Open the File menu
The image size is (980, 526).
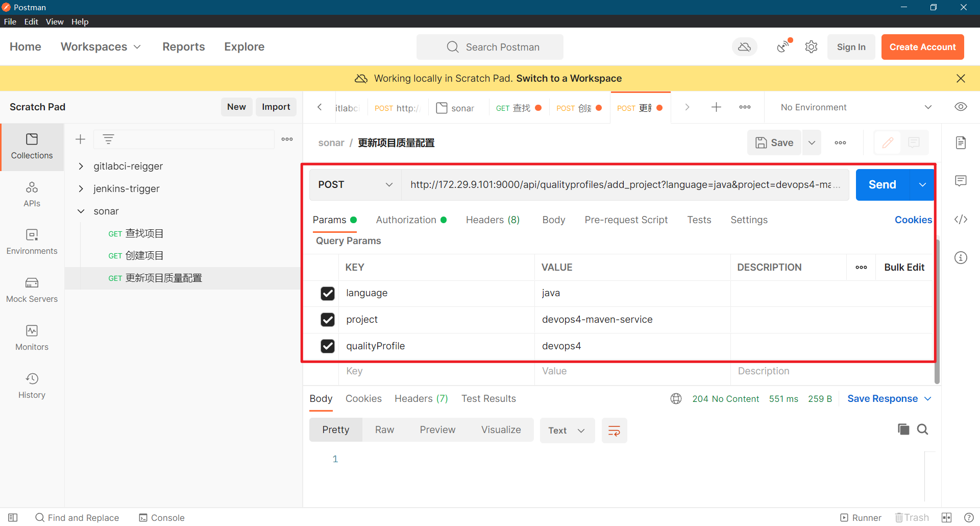coord(10,21)
